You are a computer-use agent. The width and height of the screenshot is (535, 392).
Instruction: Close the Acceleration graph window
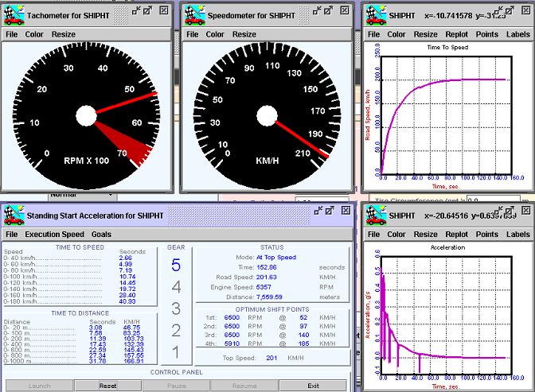click(525, 211)
